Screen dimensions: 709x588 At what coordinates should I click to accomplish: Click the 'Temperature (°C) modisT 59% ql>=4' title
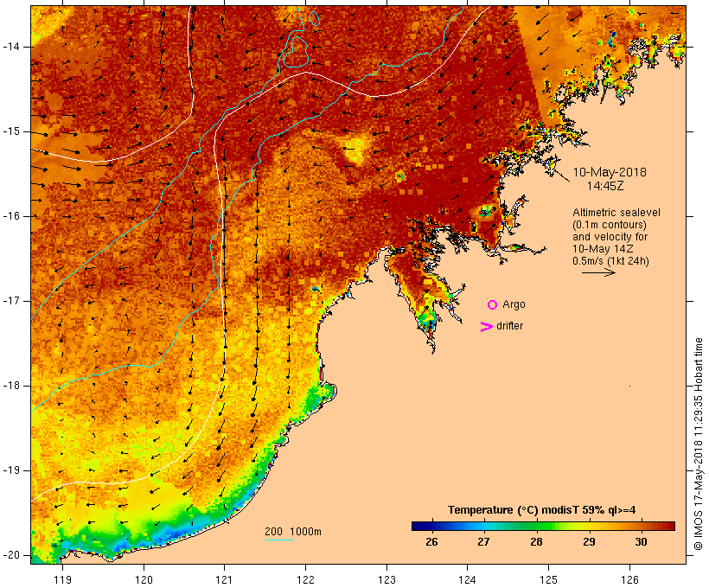coord(542,510)
